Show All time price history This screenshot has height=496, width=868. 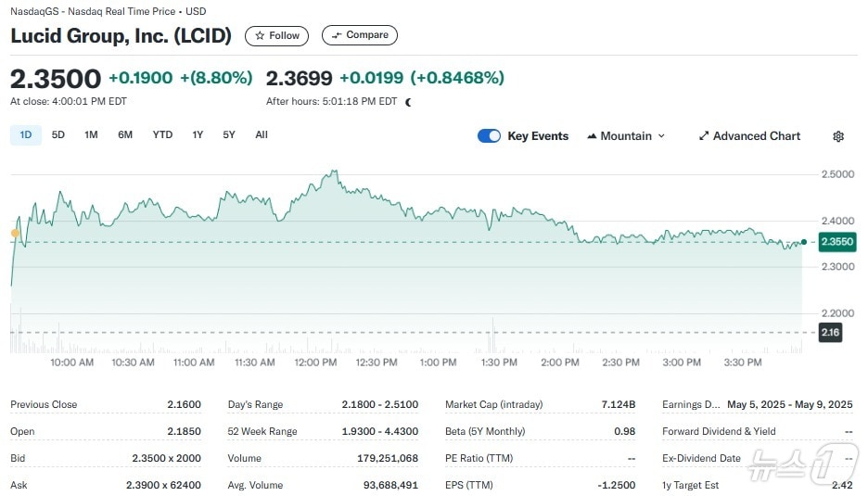262,135
